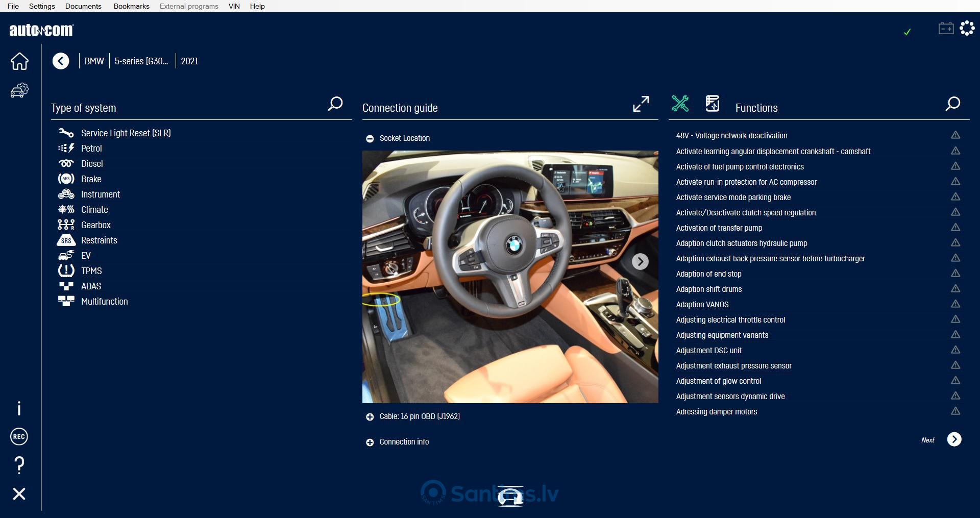Viewport: 980px width, 518px height.
Task: Search within the Functions list
Action: point(952,104)
